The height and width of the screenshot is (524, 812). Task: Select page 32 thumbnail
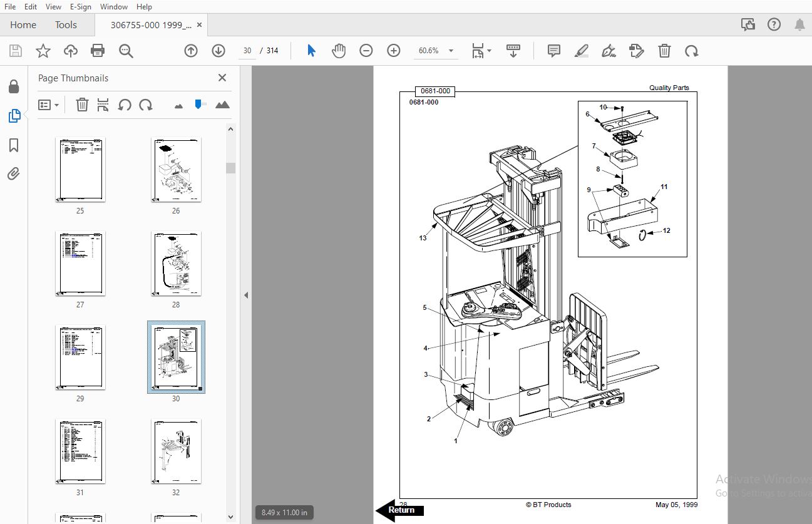click(176, 451)
